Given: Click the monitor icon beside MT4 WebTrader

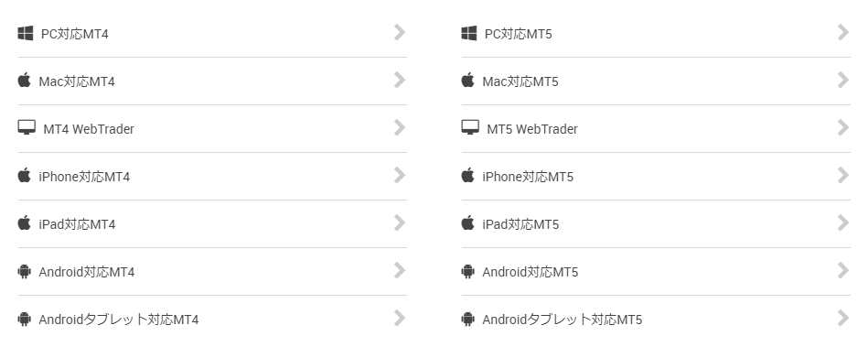Looking at the screenshot, I should [x=27, y=128].
